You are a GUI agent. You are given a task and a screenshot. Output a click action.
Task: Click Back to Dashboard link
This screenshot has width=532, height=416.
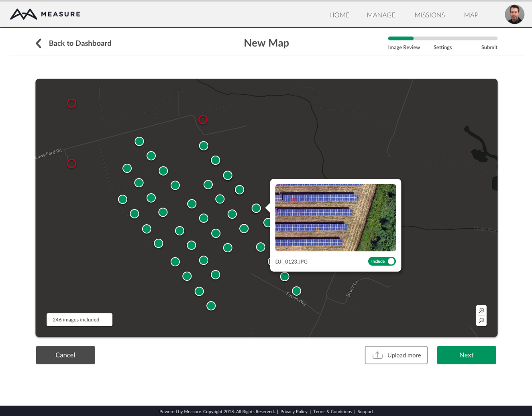click(x=80, y=43)
